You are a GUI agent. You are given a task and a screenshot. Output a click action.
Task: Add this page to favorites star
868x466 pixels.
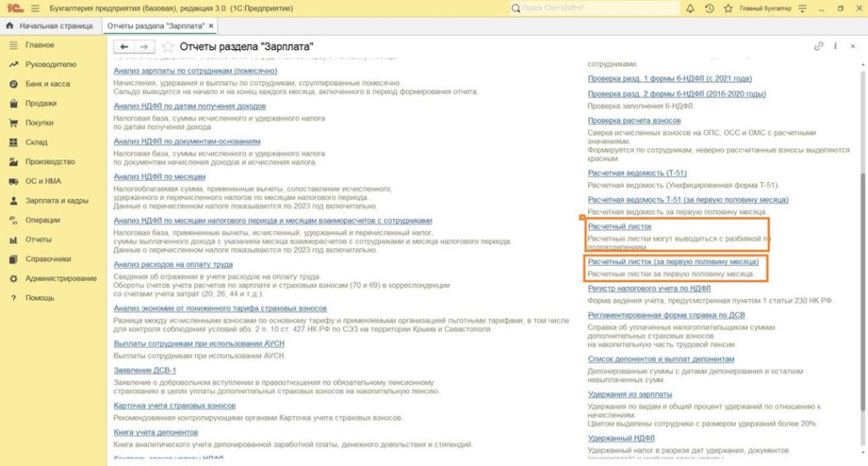[x=168, y=46]
